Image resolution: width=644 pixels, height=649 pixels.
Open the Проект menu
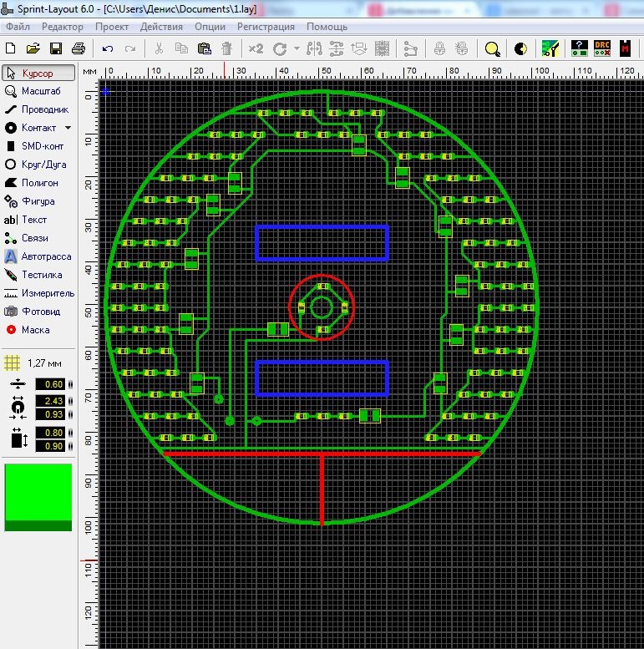coord(112,27)
